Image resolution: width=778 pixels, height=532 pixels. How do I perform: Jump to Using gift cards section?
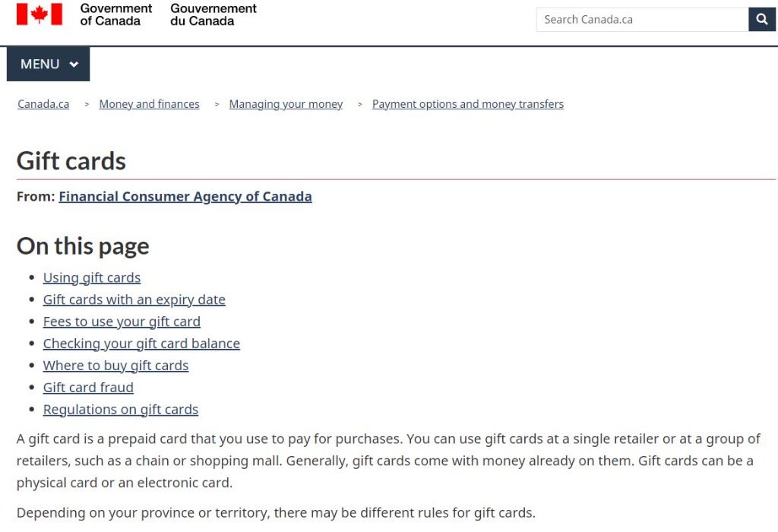(x=92, y=278)
